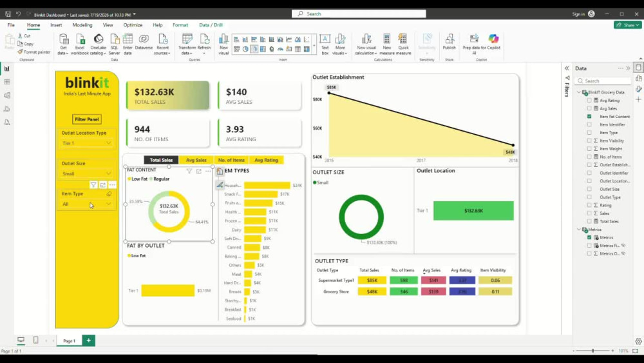Screen dimensions: 644x363
Task: Open filter icon on Fat Content visual
Action: [x=189, y=171]
